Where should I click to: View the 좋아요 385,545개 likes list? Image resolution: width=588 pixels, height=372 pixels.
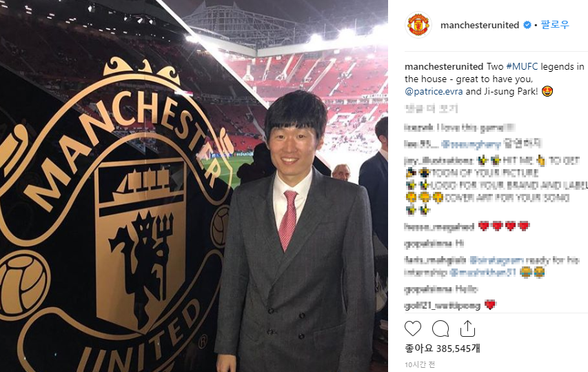[442, 349]
